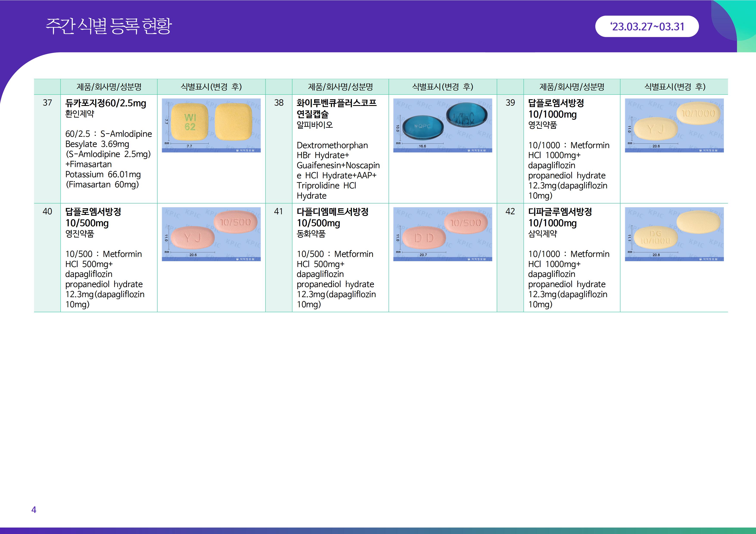This screenshot has width=756, height=534.
Task: Click row number 37 cell
Action: click(x=47, y=103)
